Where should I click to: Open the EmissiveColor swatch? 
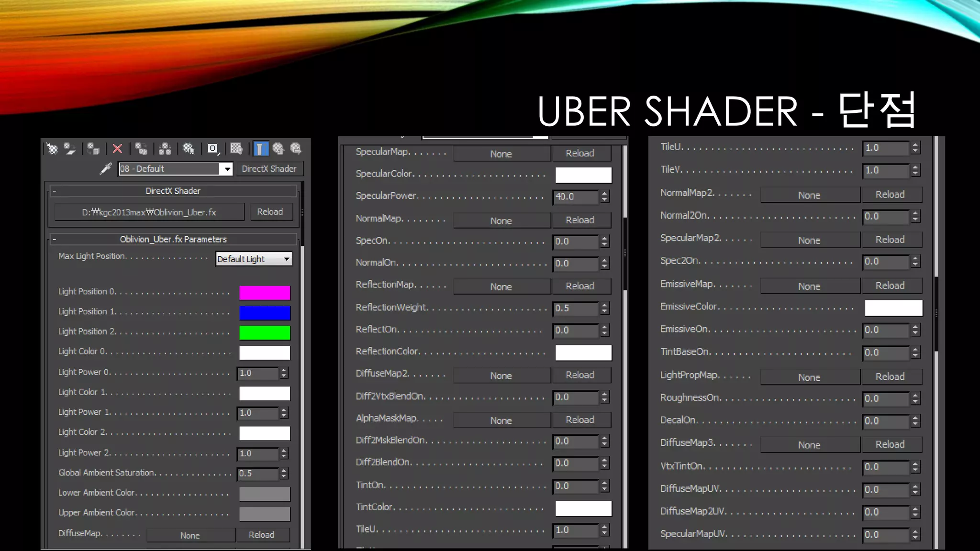(894, 308)
